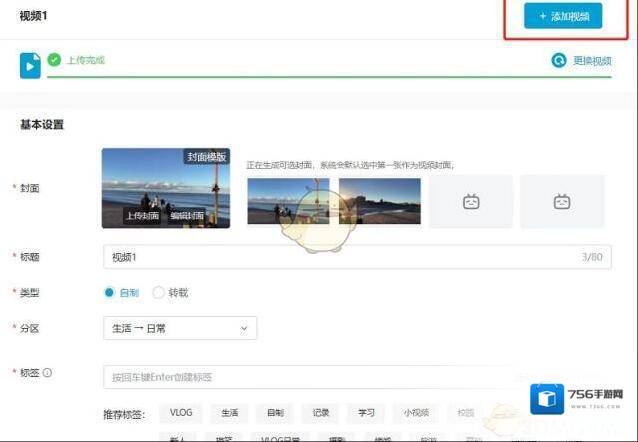This screenshot has height=442, width=638.
Task: Select the second empty cover placeholder icon
Action: point(562,201)
